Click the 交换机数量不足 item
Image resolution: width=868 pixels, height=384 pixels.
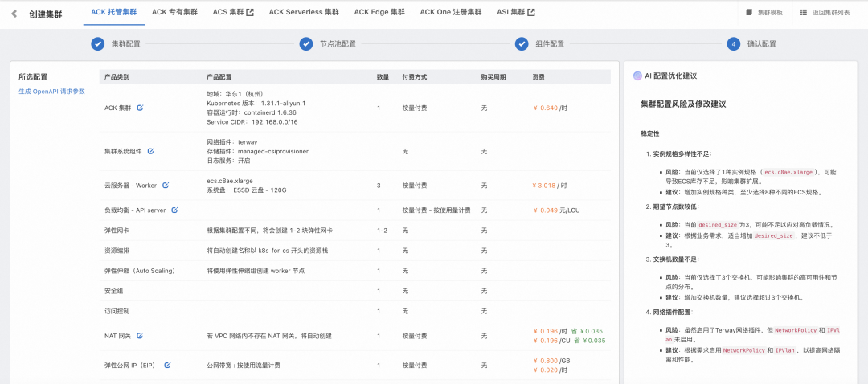tap(675, 259)
